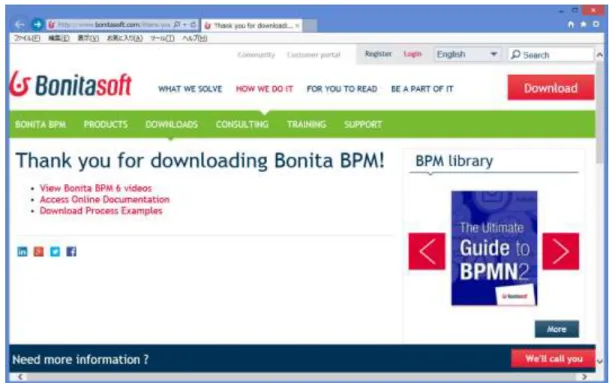Click the browser forward arrow button
Viewport: 609px width, 383px height.
(x=37, y=24)
